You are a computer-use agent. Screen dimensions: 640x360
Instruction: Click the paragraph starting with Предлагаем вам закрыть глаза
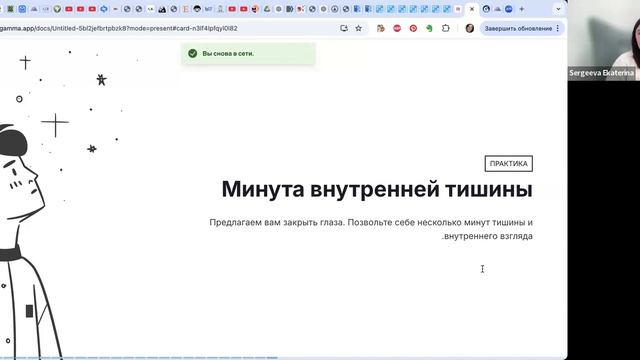(x=371, y=229)
